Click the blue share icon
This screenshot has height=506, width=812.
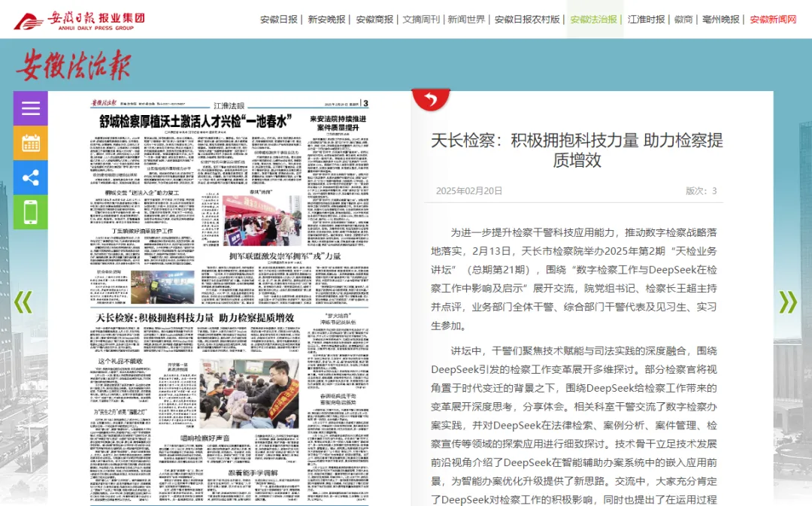pos(31,177)
